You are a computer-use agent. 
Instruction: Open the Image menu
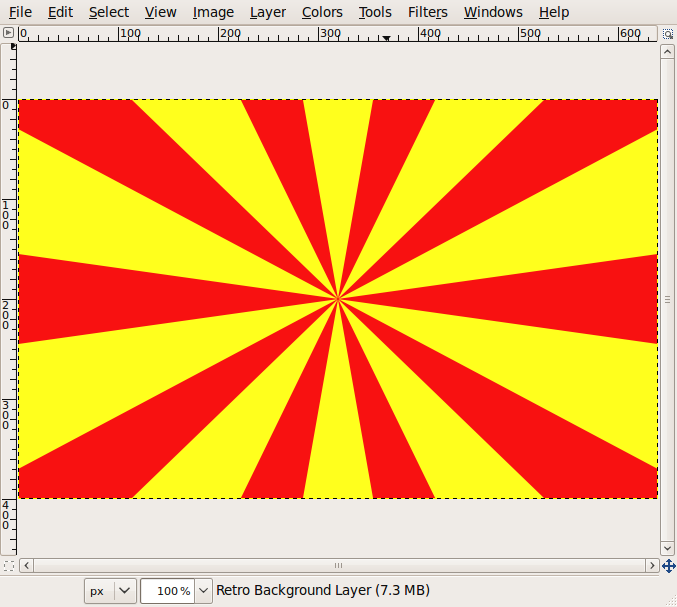pos(213,12)
